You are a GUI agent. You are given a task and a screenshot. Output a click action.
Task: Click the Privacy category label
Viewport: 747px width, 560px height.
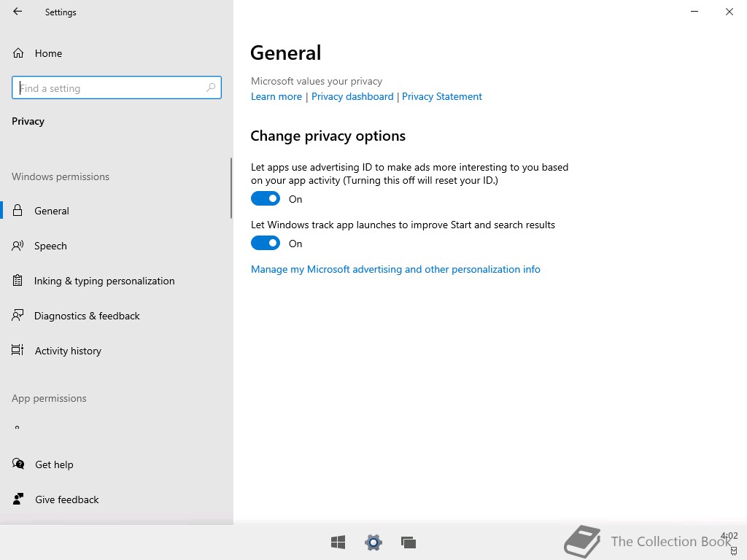point(28,122)
